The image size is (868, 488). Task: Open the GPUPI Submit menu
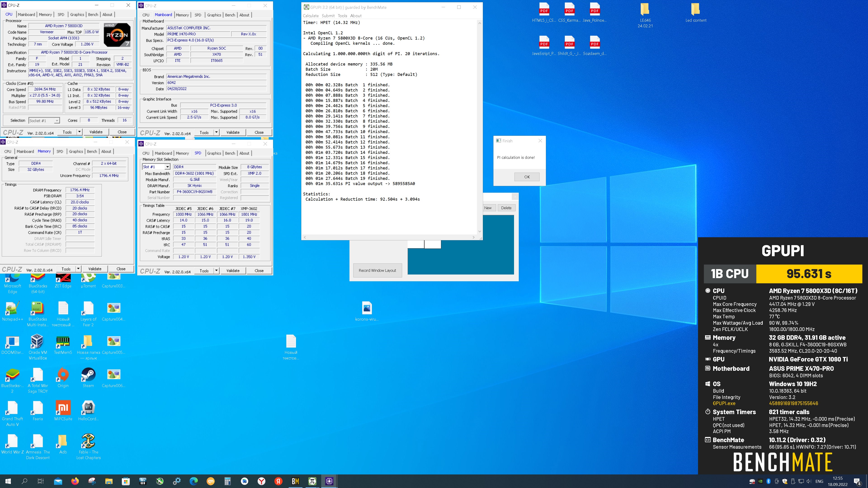click(x=328, y=16)
